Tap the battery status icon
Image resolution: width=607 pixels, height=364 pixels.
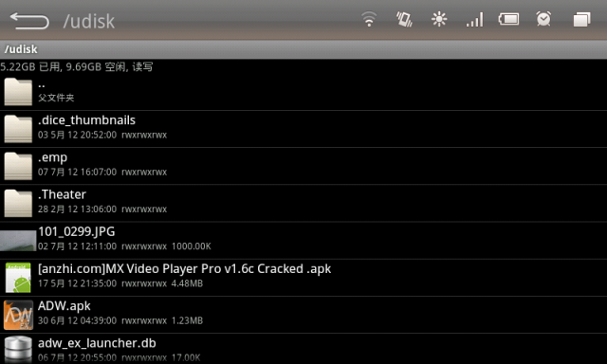(508, 19)
